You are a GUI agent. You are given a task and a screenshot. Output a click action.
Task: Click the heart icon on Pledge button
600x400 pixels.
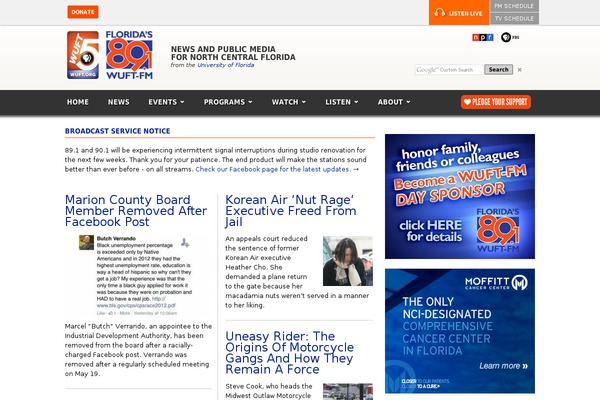(467, 102)
